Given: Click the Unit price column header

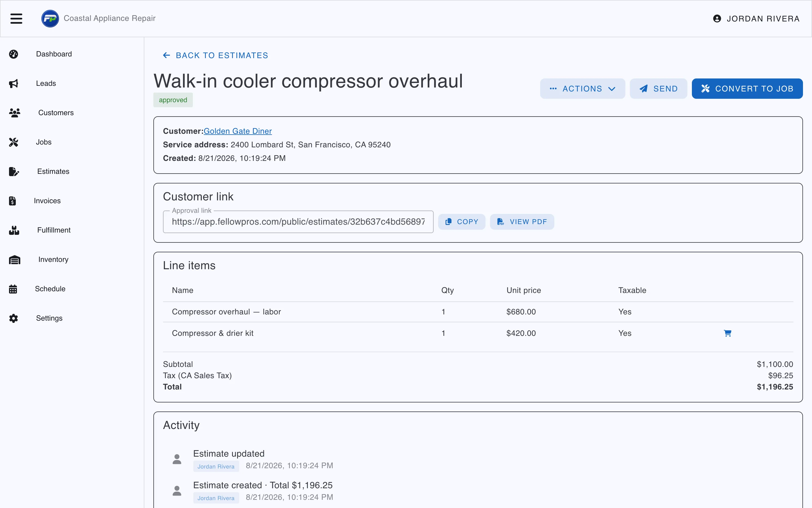Looking at the screenshot, I should [524, 290].
